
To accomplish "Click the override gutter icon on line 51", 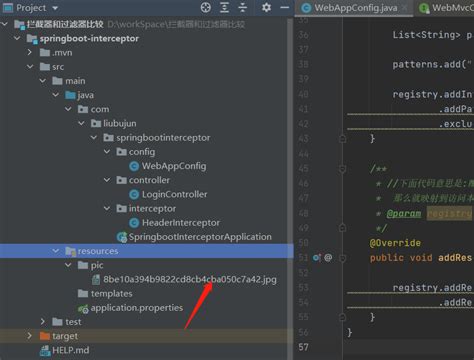I will (x=316, y=258).
